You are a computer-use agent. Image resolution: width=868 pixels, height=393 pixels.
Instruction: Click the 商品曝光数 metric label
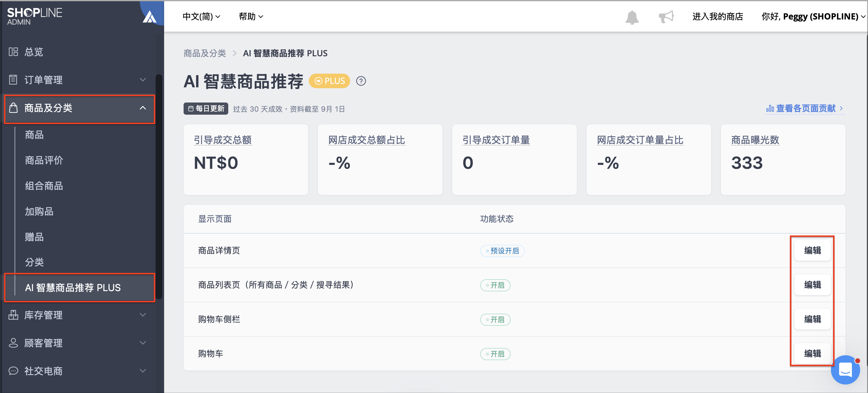[x=755, y=140]
